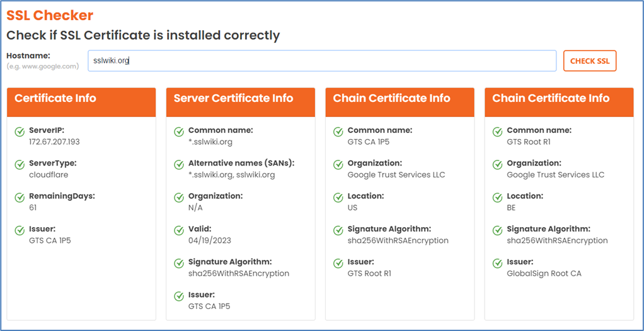Click check icon beside Issuer in Certificate Info
644x331 pixels.
point(20,230)
